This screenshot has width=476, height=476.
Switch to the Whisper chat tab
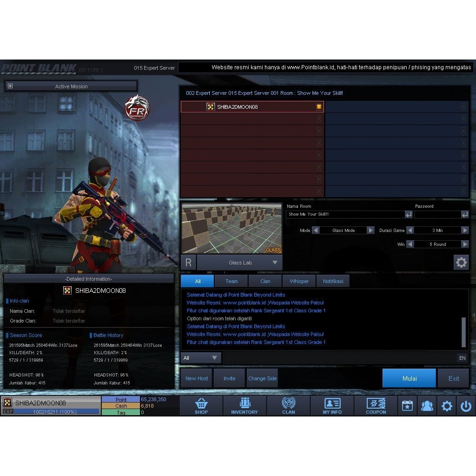[x=299, y=281]
